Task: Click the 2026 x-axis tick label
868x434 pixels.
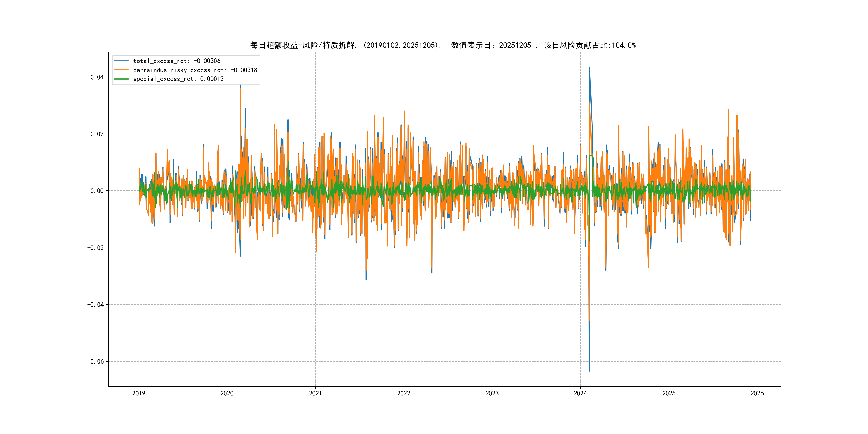Action: (757, 393)
